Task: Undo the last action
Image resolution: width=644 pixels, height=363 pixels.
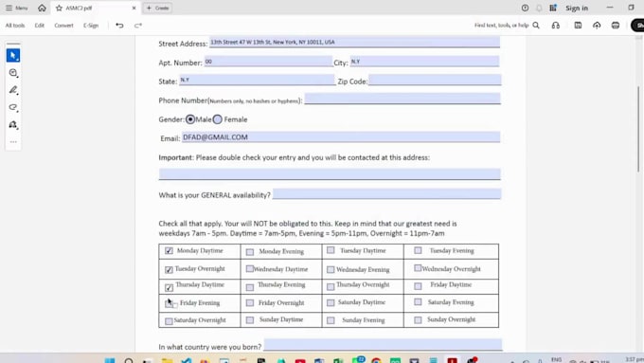Action: click(119, 26)
